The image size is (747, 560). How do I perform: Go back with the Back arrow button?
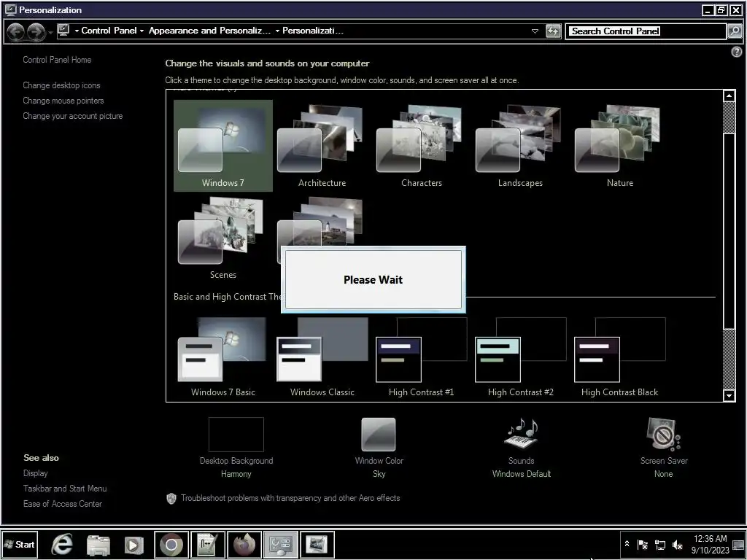point(16,31)
